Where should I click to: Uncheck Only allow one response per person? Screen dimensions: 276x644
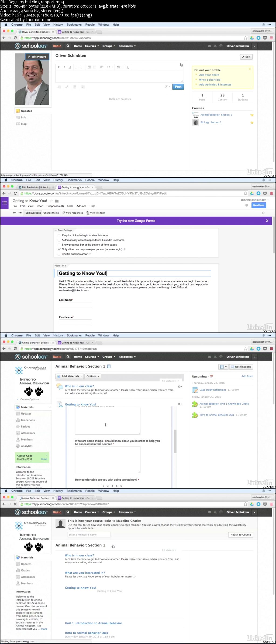[59, 249]
